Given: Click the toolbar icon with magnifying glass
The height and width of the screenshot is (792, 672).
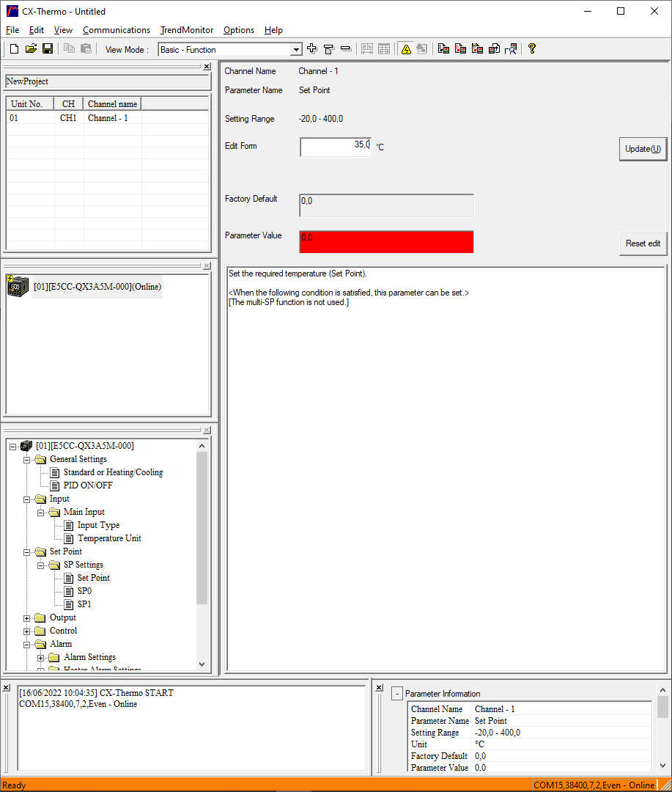Looking at the screenshot, I should (x=511, y=49).
